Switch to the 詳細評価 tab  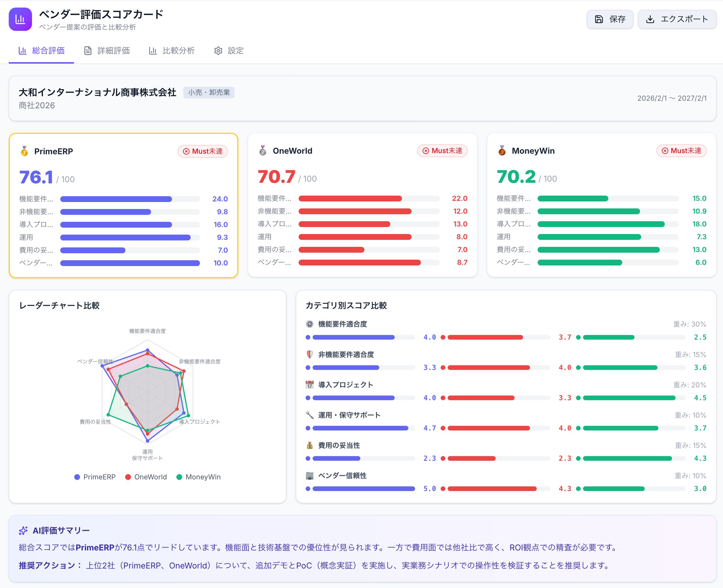point(107,51)
